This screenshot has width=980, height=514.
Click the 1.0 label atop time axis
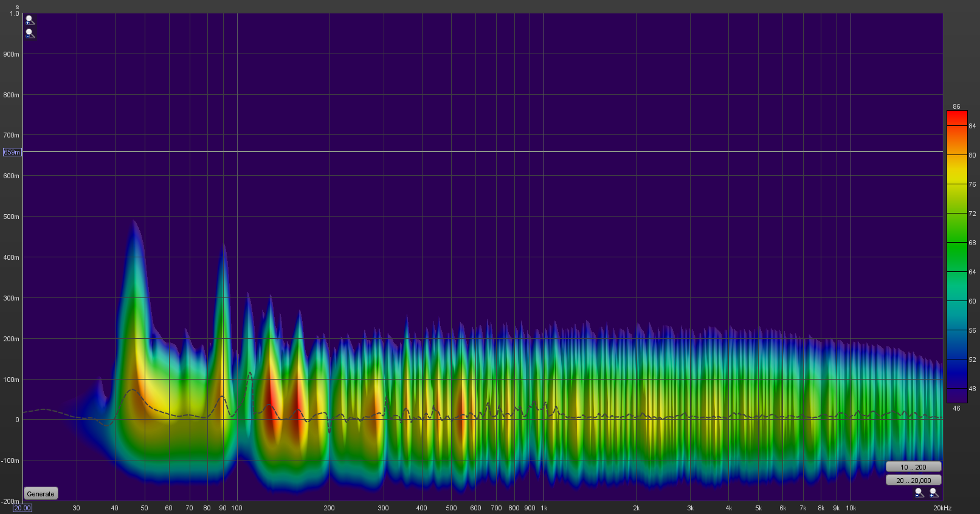(14, 13)
